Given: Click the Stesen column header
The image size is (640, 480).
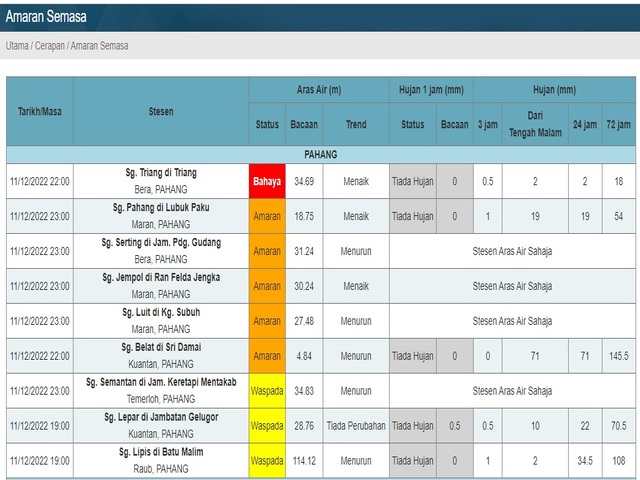Looking at the screenshot, I should [x=160, y=111].
